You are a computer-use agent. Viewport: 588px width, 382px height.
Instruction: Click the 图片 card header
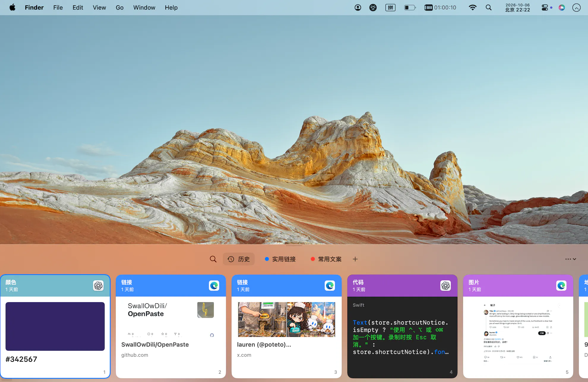click(x=518, y=286)
